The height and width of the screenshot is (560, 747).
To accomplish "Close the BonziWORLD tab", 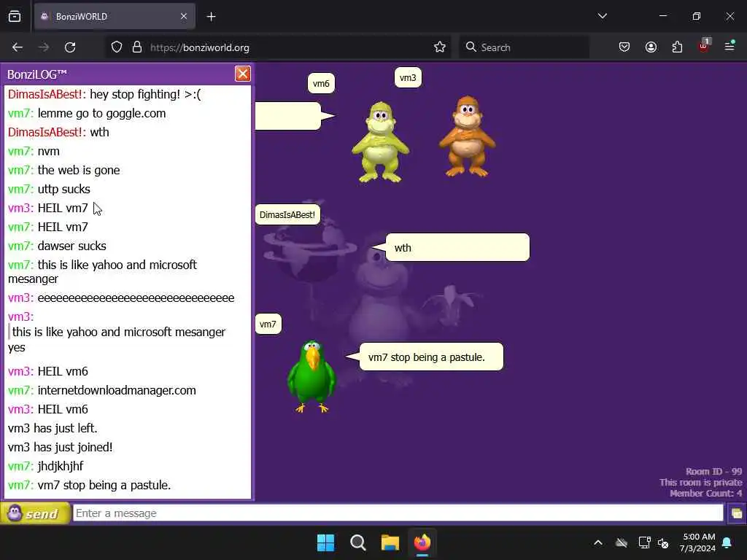I will 184,17.
